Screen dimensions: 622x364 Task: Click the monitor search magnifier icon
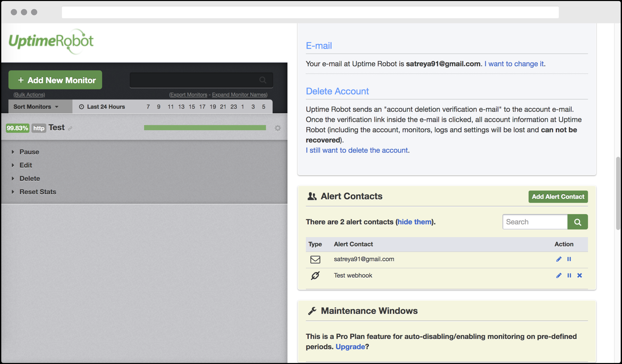262,80
